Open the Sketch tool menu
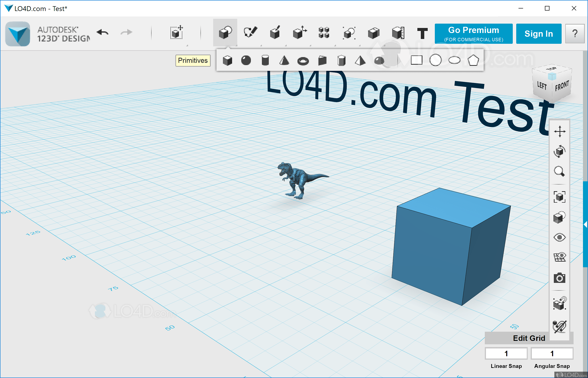The width and height of the screenshot is (588, 378). tap(250, 32)
